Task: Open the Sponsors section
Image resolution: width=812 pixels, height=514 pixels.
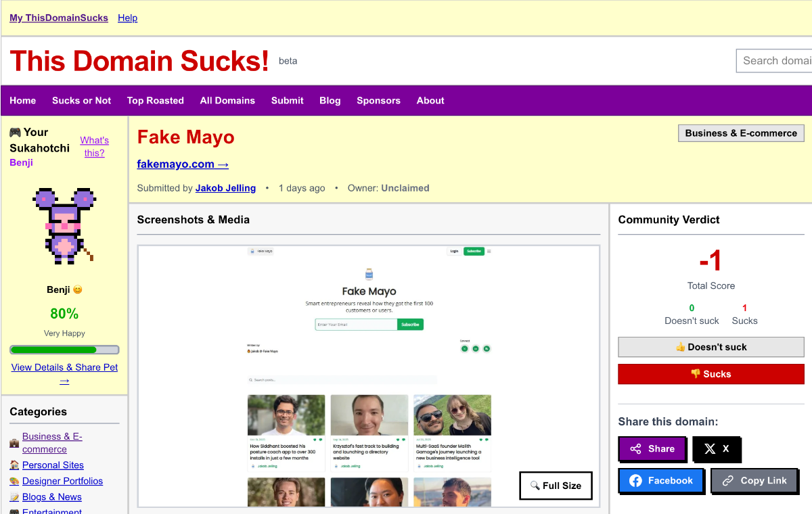Action: (378, 100)
